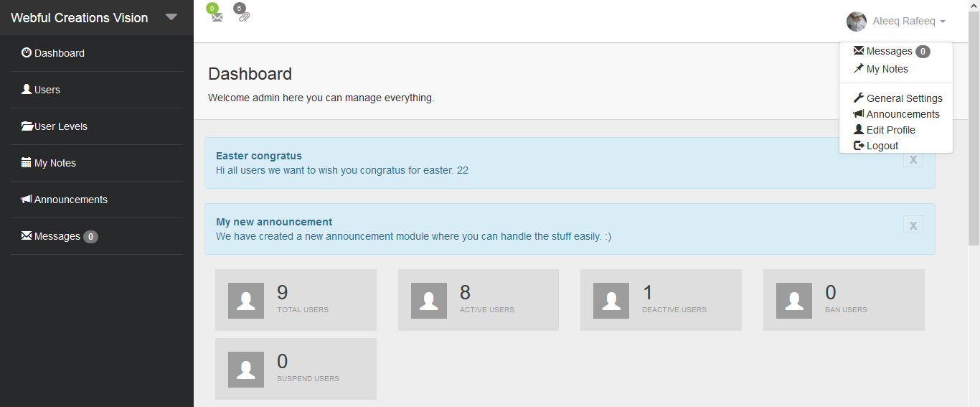980x407 pixels.
Task: Collapse the Webful Creations Vision sidebar arrow
Action: pyautogui.click(x=171, y=17)
